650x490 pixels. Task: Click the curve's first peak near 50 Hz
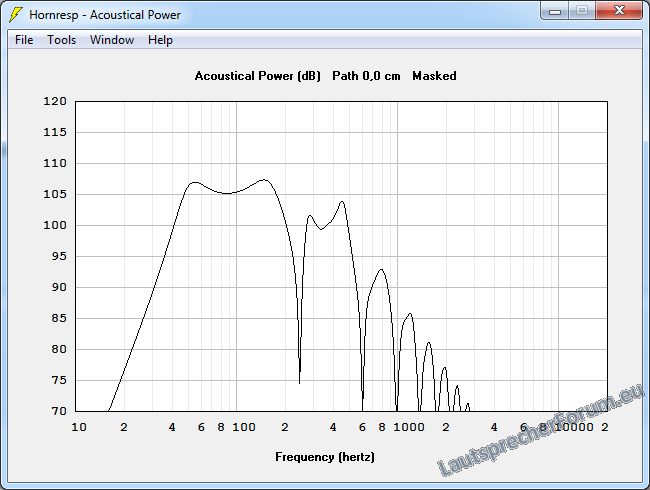tap(194, 182)
